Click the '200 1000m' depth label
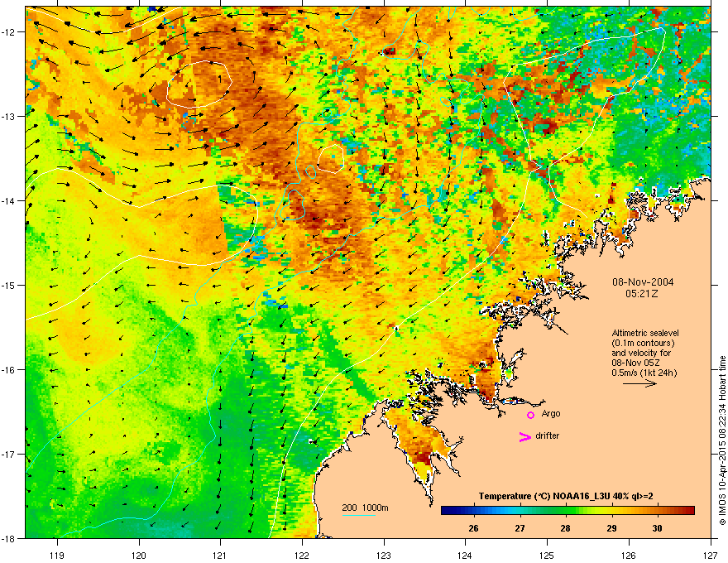The height and width of the screenshot is (563, 728). click(365, 508)
